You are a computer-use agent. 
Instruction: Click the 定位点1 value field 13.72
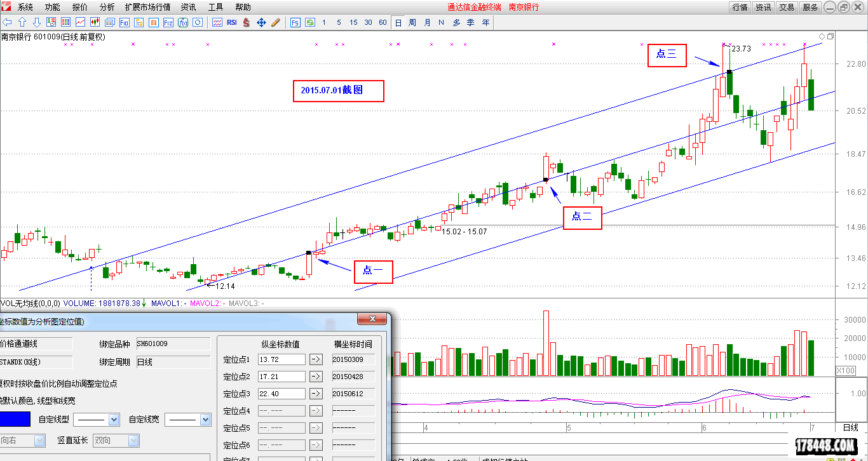tap(281, 359)
